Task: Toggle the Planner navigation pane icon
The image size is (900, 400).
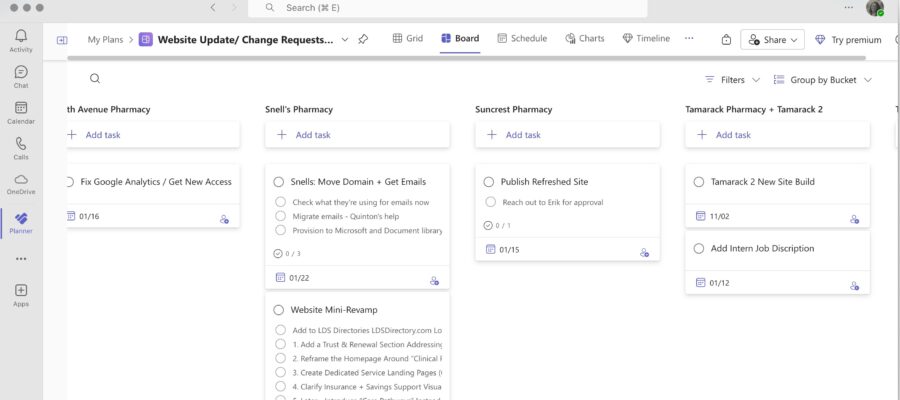Action: [61, 40]
